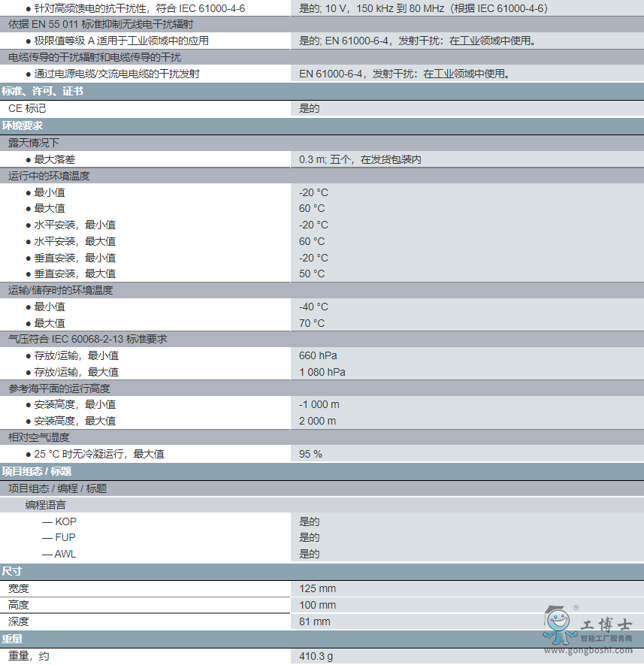This screenshot has width=644, height=665.
Task: Select the 660 hPa value cell
Action: point(318,355)
